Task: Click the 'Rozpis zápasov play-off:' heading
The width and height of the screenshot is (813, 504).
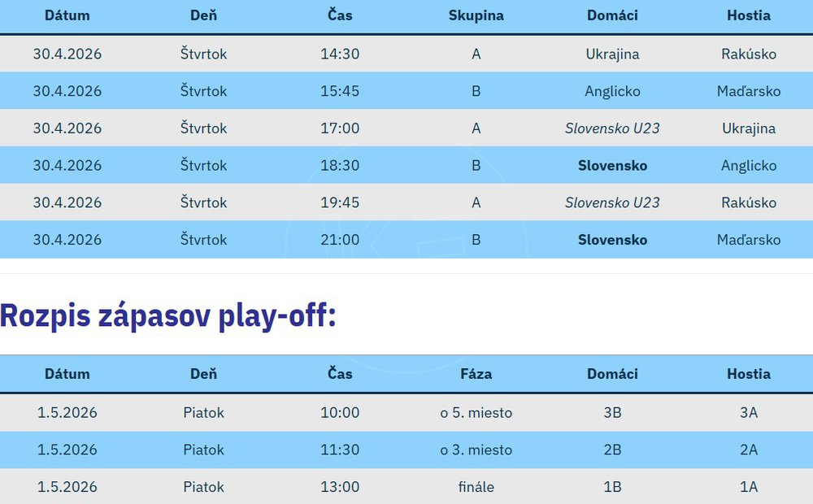Action: [x=168, y=315]
